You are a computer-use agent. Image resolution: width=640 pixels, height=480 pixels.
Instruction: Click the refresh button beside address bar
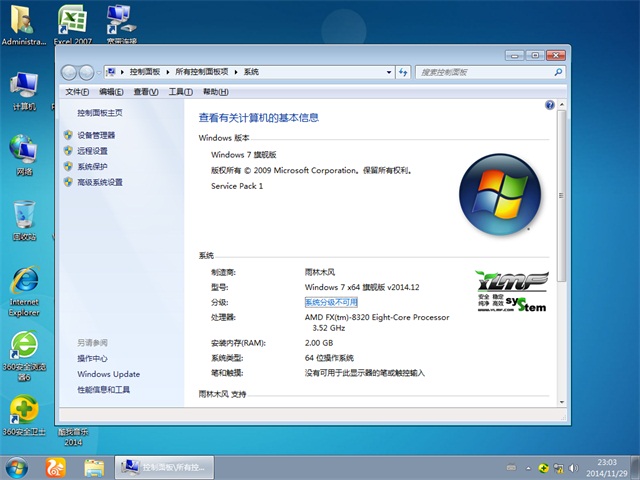(403, 72)
